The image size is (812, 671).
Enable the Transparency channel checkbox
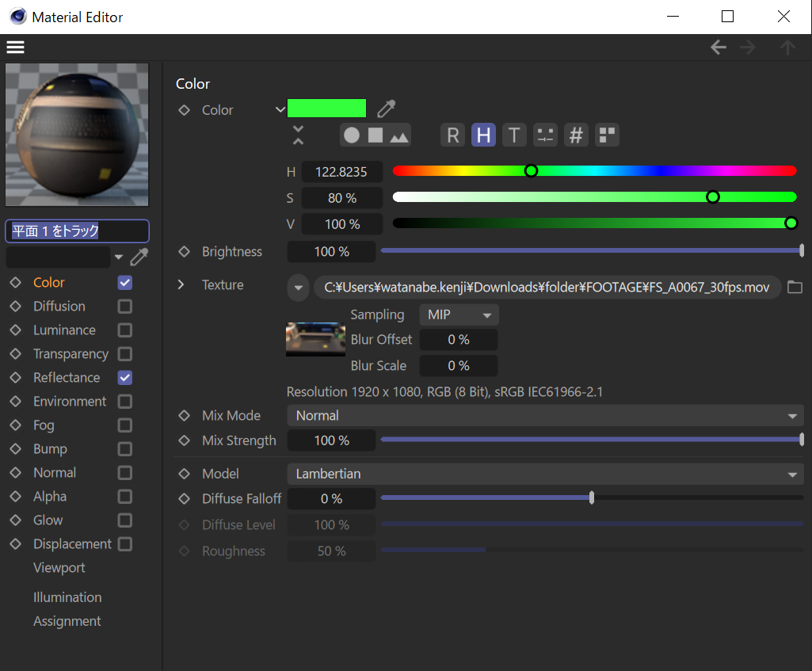point(124,354)
